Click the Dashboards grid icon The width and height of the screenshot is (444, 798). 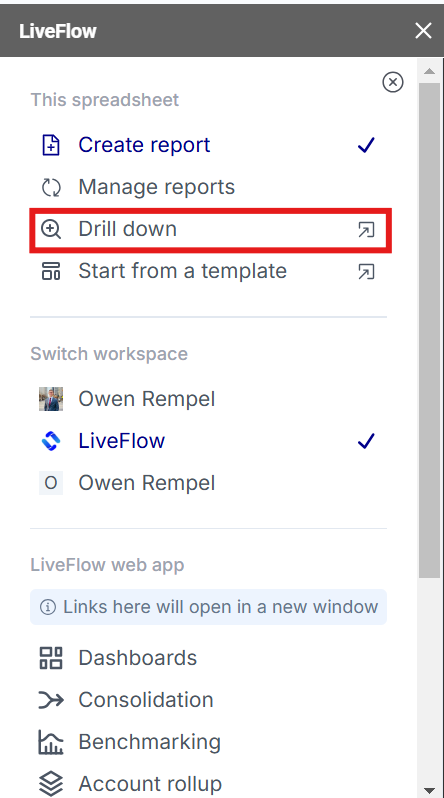51,658
